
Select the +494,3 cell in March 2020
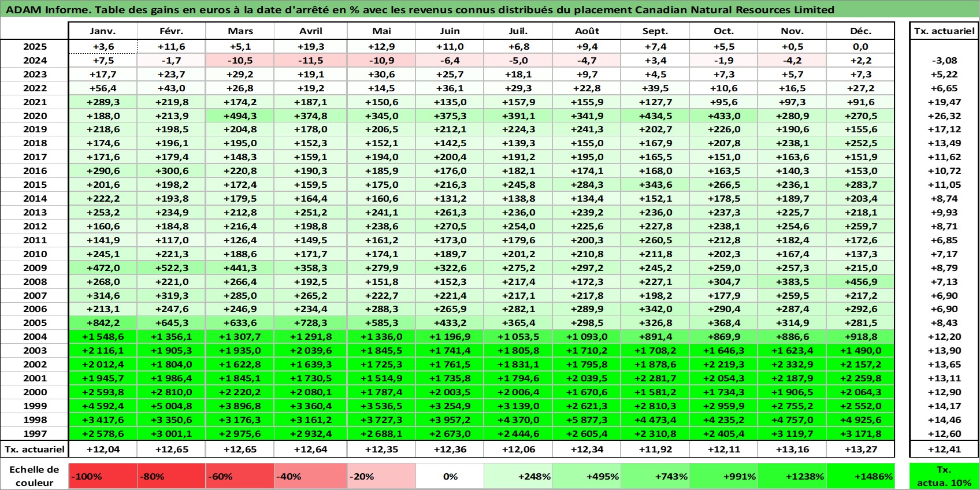240,116
